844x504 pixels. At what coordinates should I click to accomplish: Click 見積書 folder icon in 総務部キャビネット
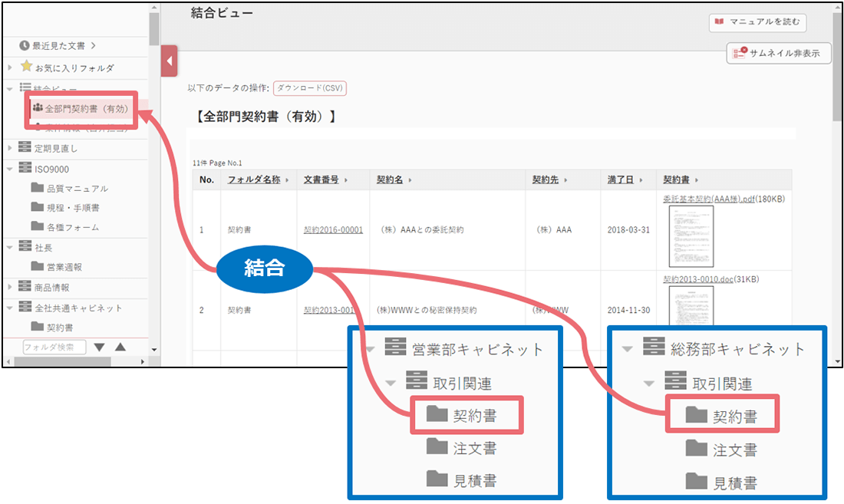697,481
